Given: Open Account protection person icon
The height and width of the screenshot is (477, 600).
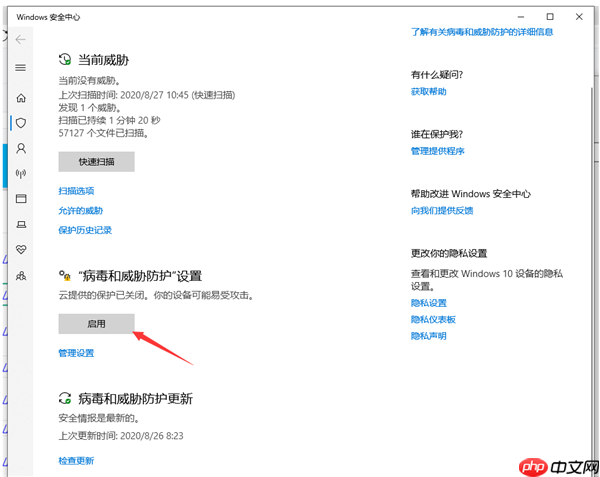Looking at the screenshot, I should point(21,148).
